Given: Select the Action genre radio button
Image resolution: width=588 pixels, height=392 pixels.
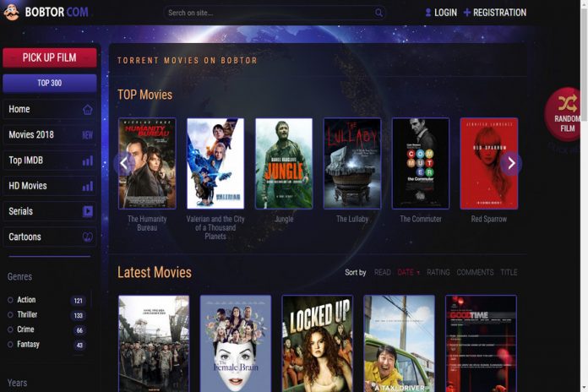Looking at the screenshot, I should [10, 300].
